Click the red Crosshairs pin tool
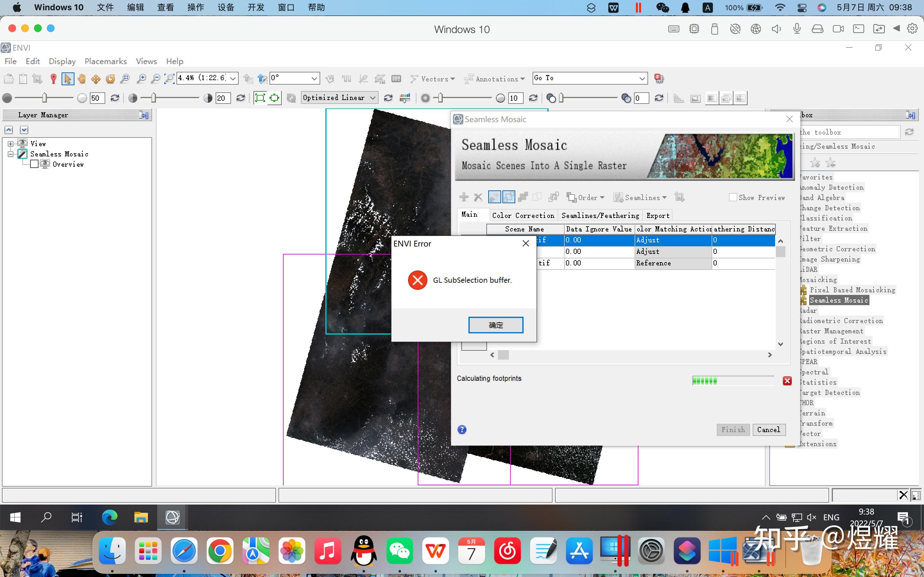Screen dimensions: 924x577 pyautogui.click(x=54, y=79)
